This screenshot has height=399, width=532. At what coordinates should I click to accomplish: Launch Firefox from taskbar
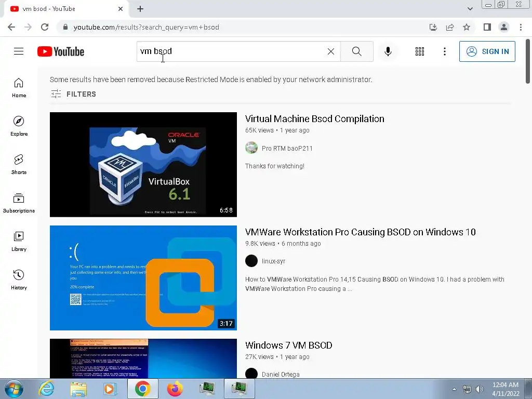pos(175,389)
